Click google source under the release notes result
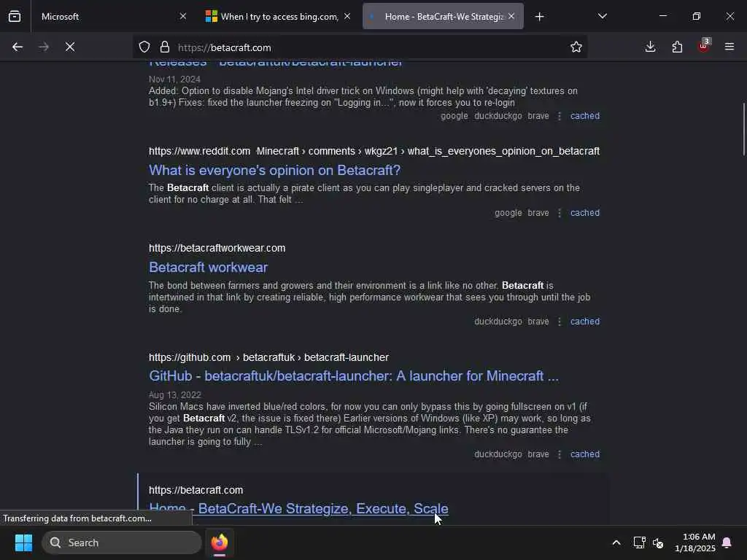Image resolution: width=747 pixels, height=560 pixels. pyautogui.click(x=454, y=116)
